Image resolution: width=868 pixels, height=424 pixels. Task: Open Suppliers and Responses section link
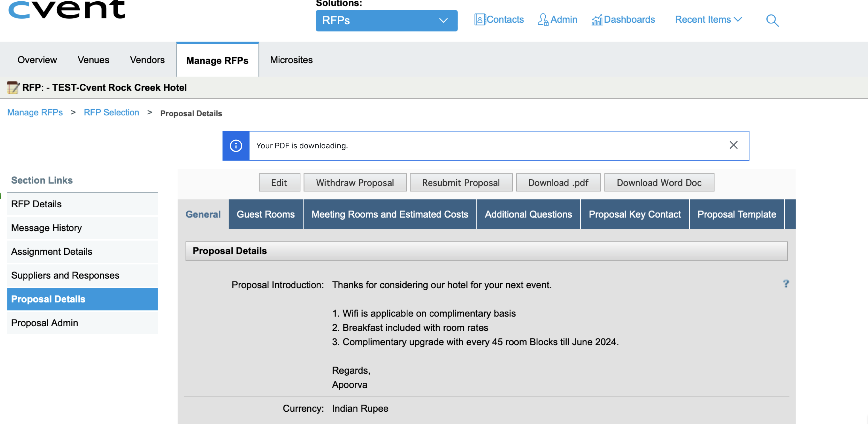click(82, 275)
